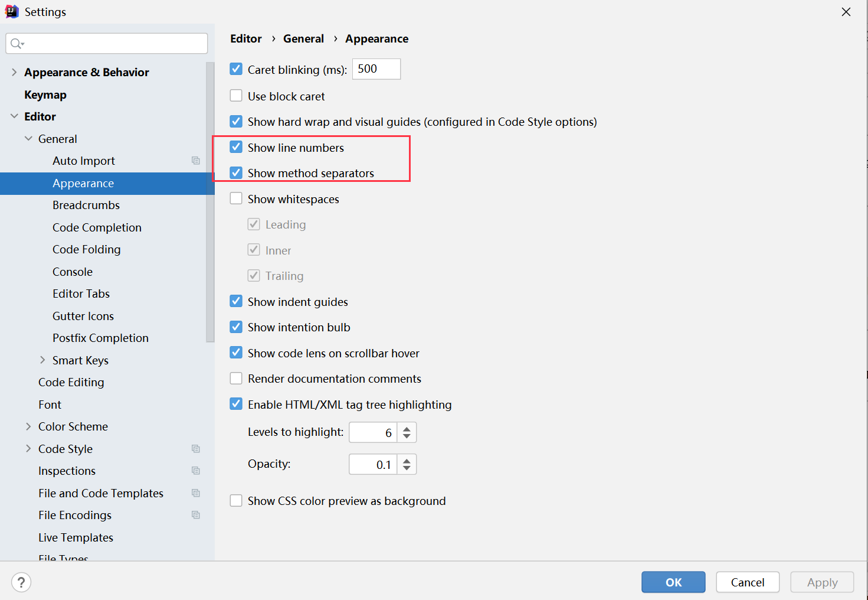Image resolution: width=868 pixels, height=600 pixels.
Task: Open the help question mark icon
Action: tap(21, 582)
